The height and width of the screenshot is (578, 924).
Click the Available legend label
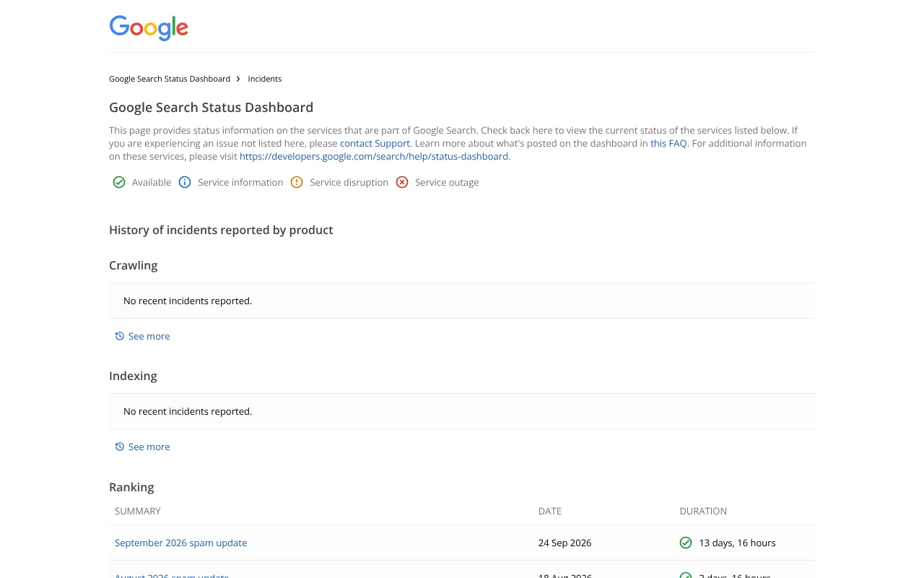click(x=152, y=182)
